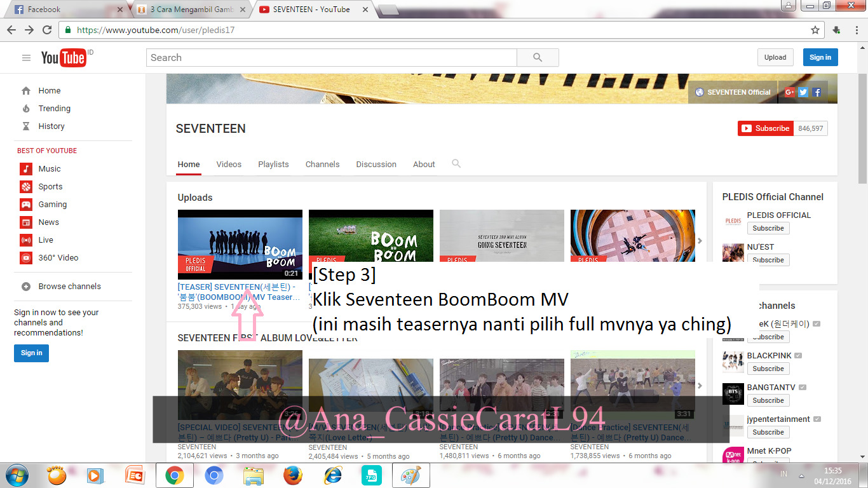This screenshot has width=868, height=488.
Task: Click the sidebar Sign in button
Action: [x=31, y=353]
